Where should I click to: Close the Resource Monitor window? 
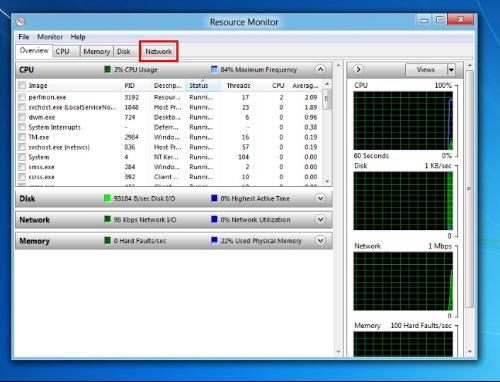point(460,20)
